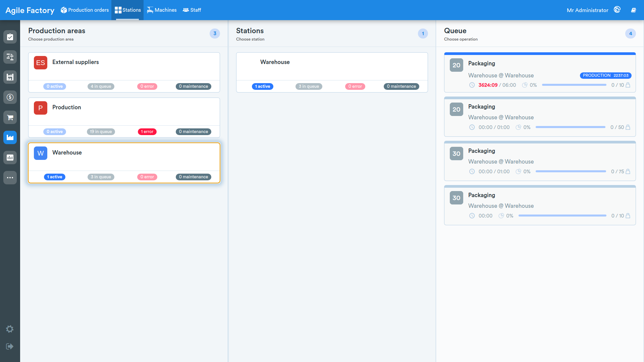Click lock icon on Packaging 0 / 75 operation
This screenshot has width=644, height=362.
[628, 171]
